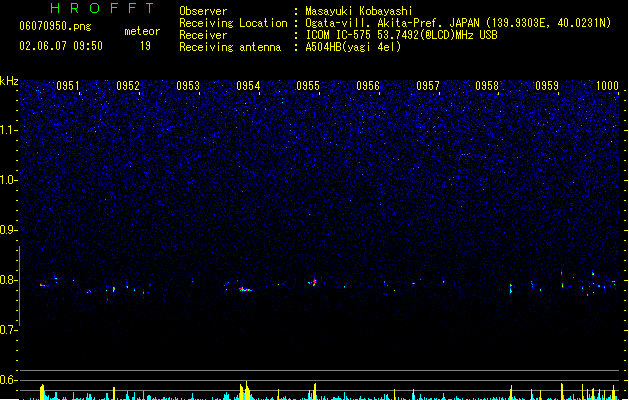This screenshot has height=400, width=629.
Task: Click the 'meteor' label
Action: point(142,31)
